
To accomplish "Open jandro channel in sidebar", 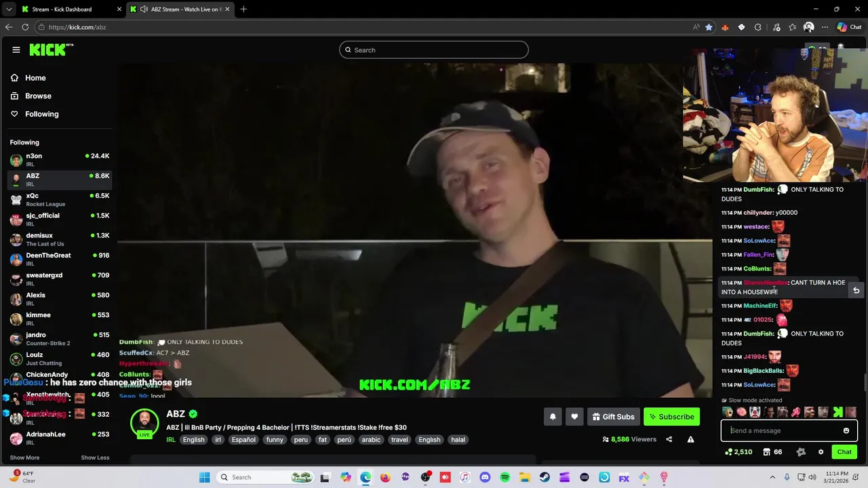I will tap(60, 338).
